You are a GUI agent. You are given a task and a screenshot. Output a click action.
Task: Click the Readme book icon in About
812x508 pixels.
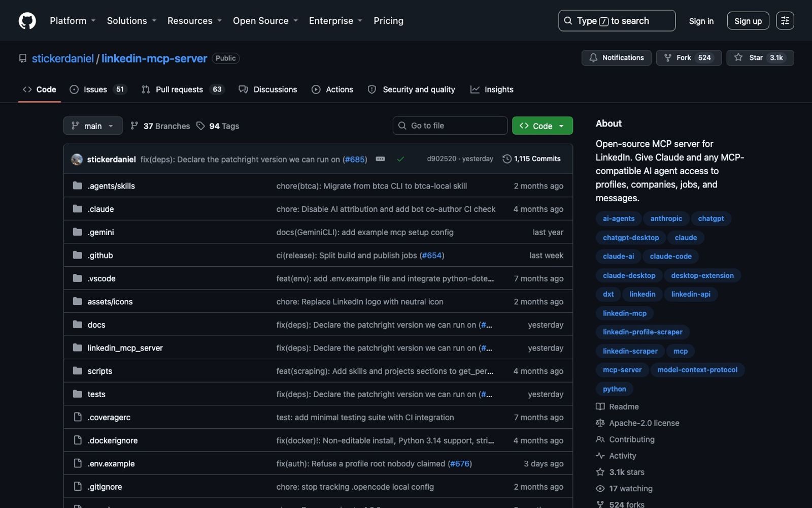tap(600, 406)
